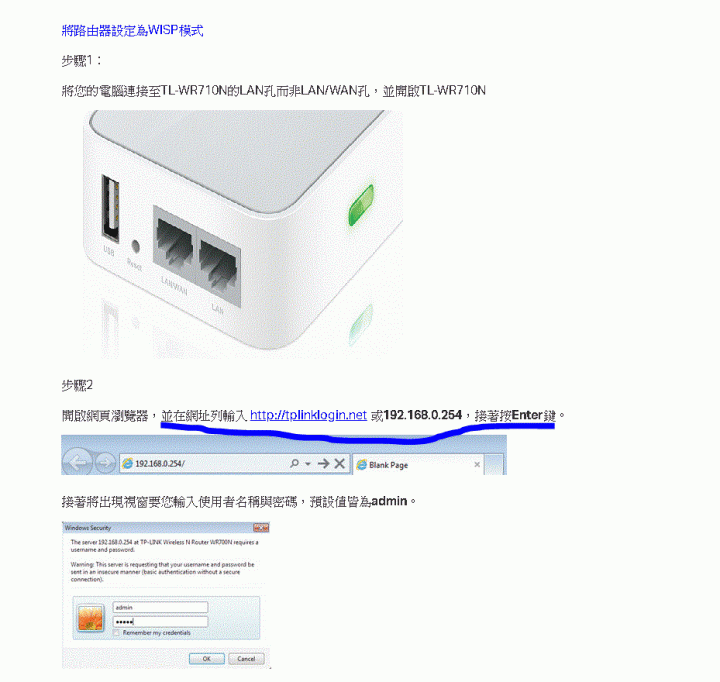Click OK in Windows Security dialog
Image resolution: width=720 pixels, height=682 pixels.
click(207, 659)
